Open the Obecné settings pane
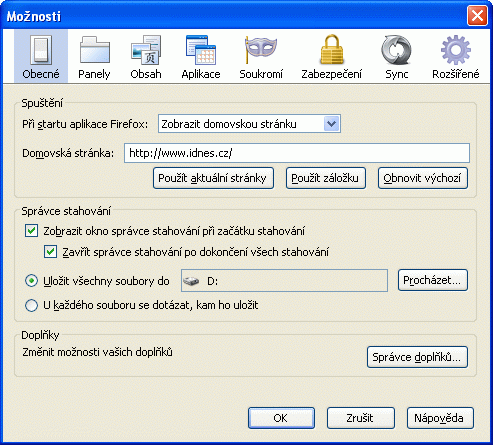493x445 pixels. coord(41,56)
